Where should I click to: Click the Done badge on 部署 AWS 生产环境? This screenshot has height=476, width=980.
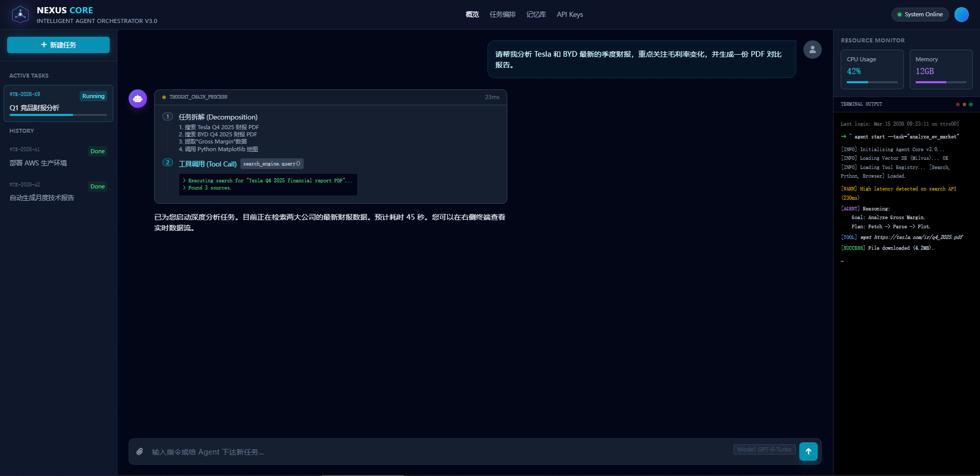pyautogui.click(x=97, y=151)
